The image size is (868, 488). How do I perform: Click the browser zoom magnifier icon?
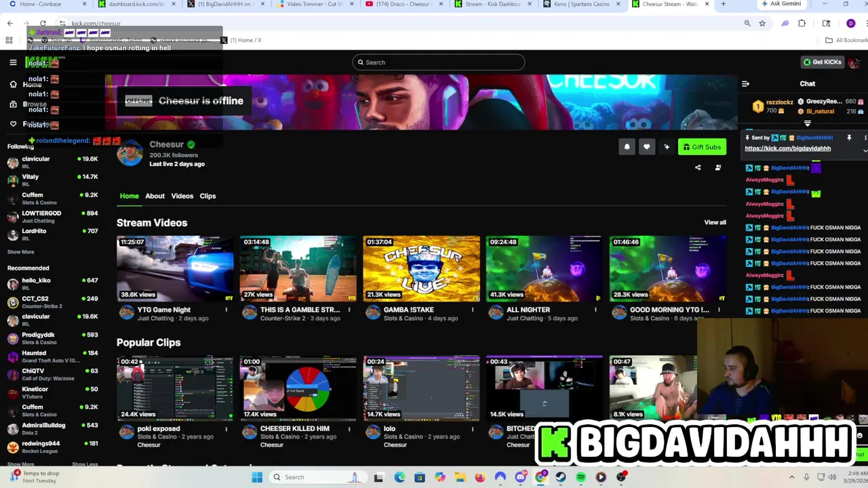(x=747, y=23)
